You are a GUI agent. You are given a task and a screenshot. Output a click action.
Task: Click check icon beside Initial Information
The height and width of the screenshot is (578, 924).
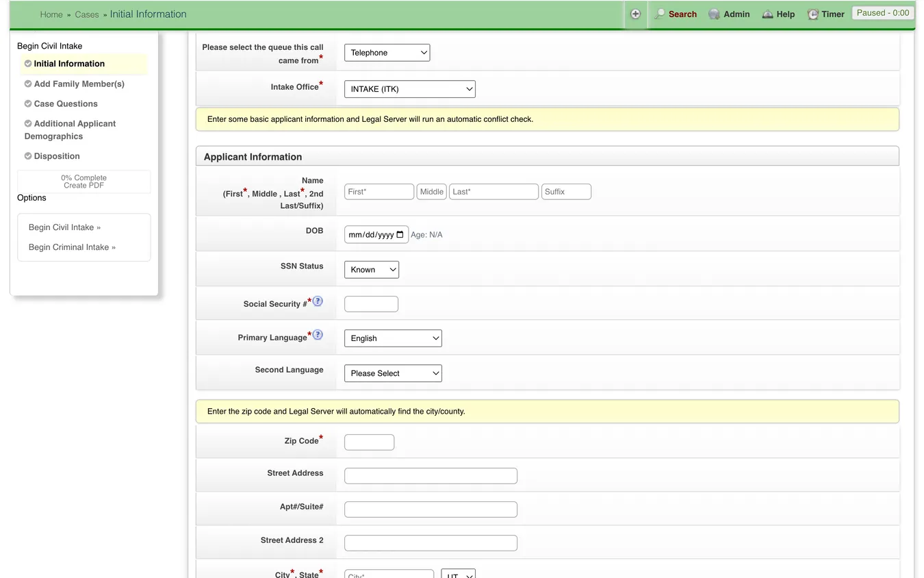28,64
